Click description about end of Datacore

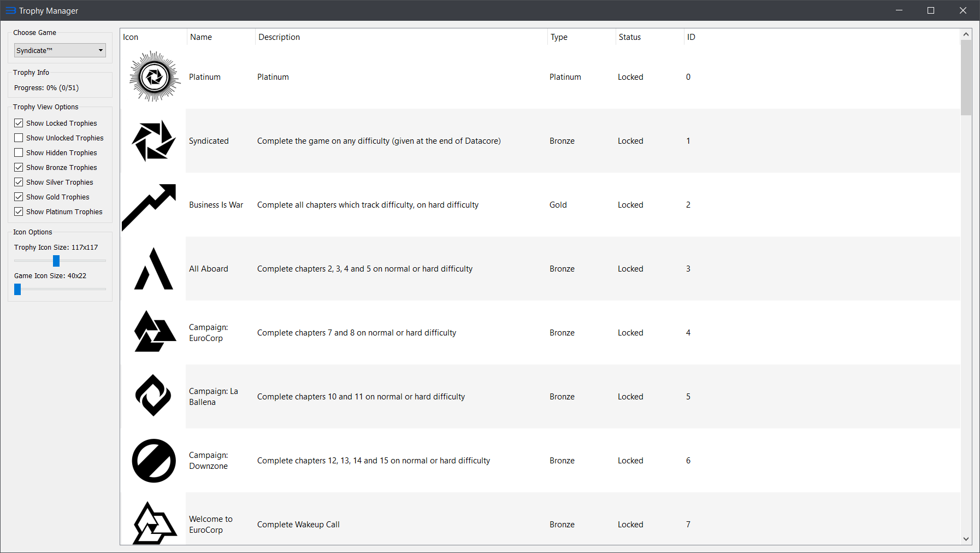(379, 141)
